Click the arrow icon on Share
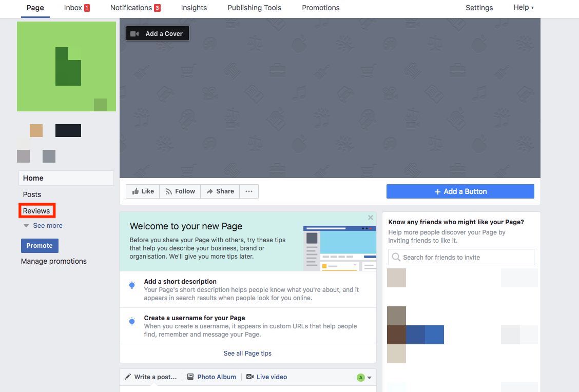Viewport: 579px width, 392px height. coord(210,191)
